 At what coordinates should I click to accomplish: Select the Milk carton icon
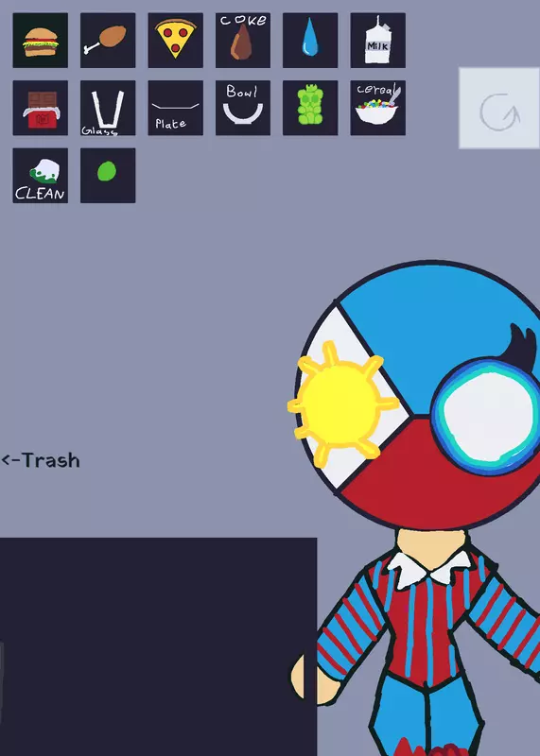(378, 41)
